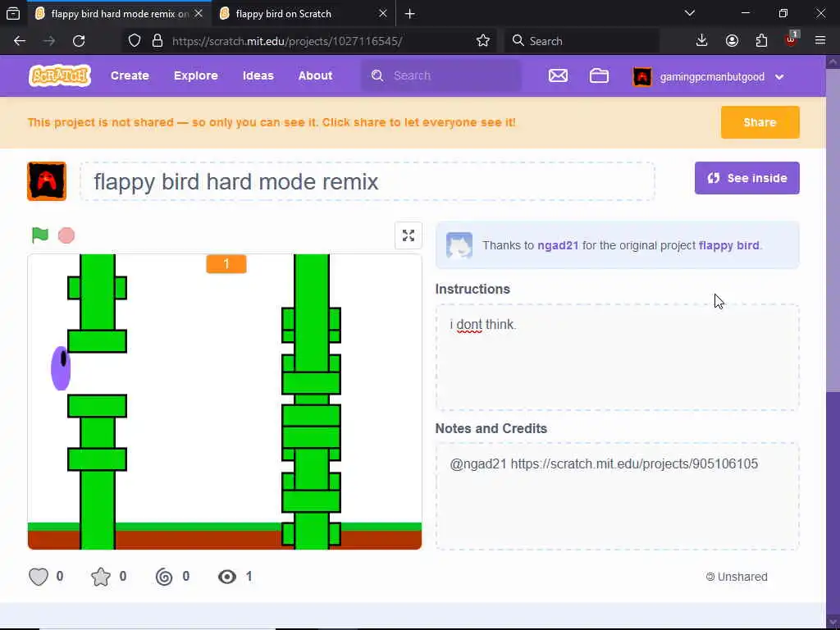
Task: Click the browser forward arrow
Action: point(49,41)
